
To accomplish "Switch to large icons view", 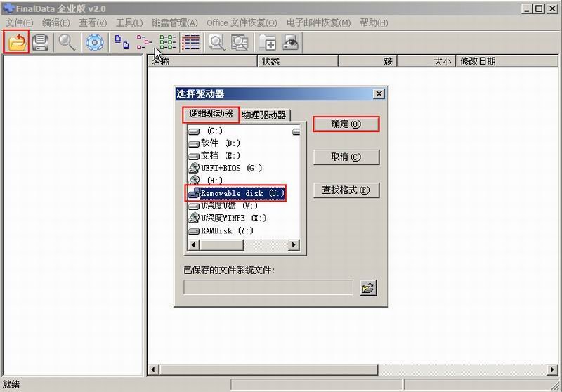I will click(122, 42).
